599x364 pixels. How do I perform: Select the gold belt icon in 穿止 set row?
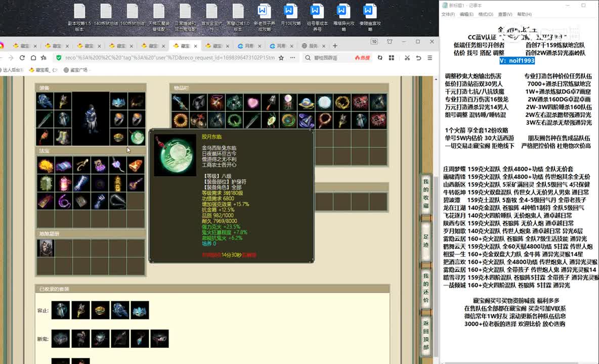[x=100, y=310]
